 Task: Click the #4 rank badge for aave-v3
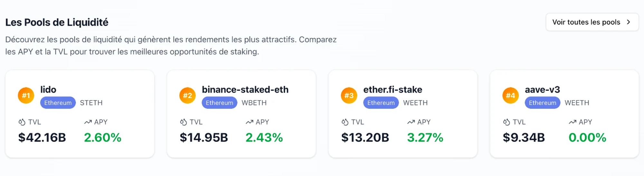coord(511,96)
